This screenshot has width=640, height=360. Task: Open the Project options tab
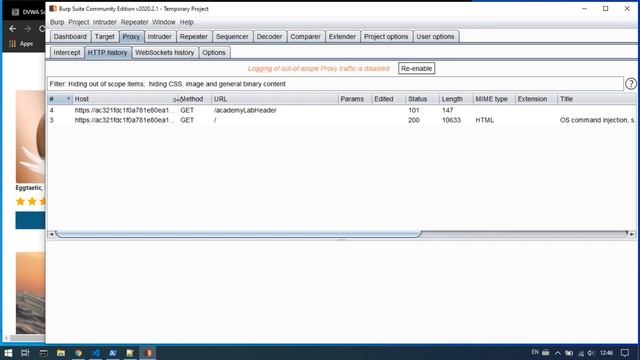pos(386,37)
